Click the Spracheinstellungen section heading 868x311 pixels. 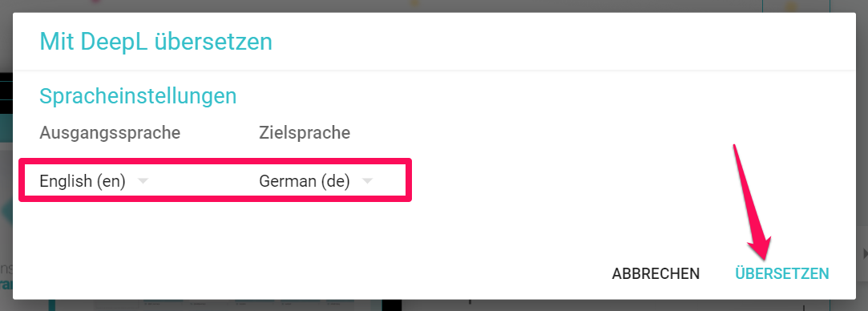(138, 96)
